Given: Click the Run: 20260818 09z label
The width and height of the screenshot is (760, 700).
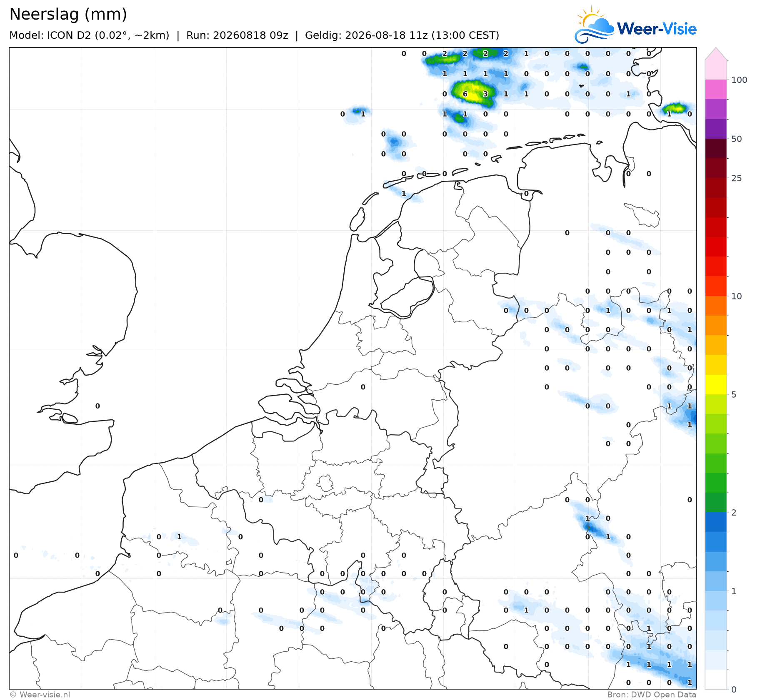Looking at the screenshot, I should 237,35.
